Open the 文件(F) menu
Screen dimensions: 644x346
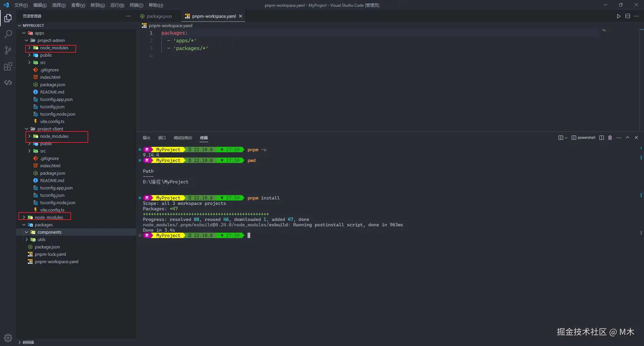tap(21, 5)
